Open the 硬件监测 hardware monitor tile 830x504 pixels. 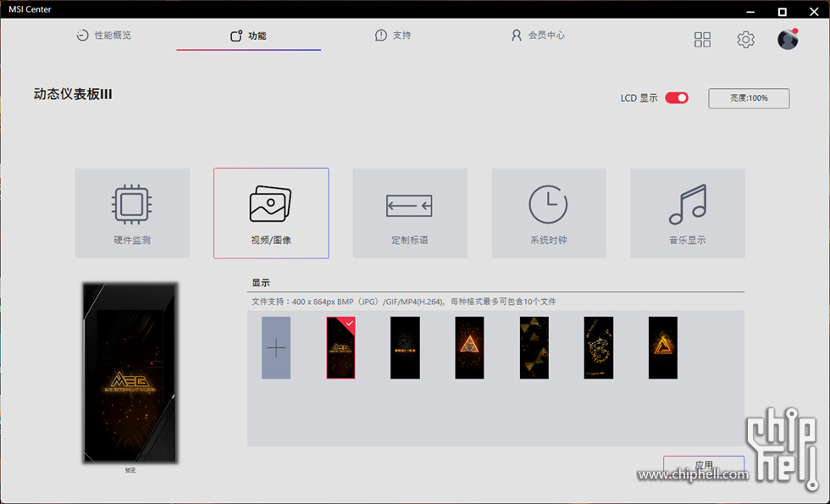[x=132, y=213]
